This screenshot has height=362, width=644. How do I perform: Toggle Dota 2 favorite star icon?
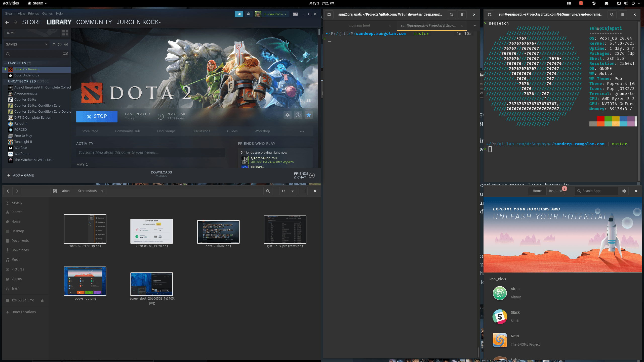308,115
